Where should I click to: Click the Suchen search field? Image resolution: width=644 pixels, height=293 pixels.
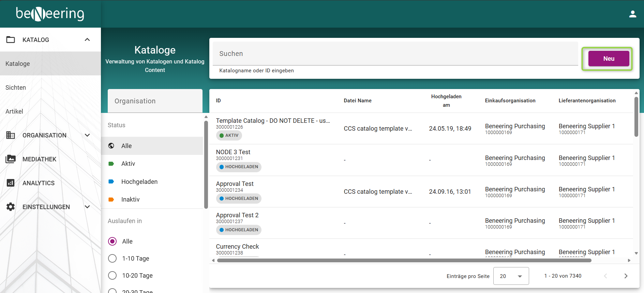395,54
